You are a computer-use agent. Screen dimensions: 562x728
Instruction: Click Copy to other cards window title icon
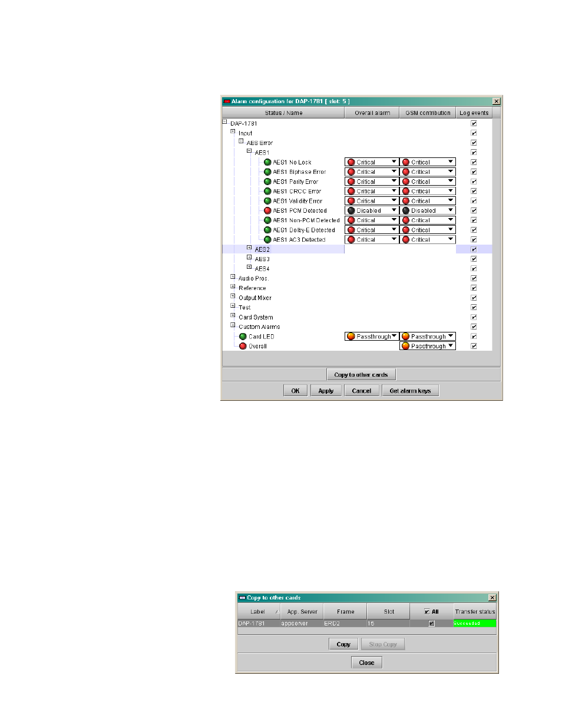click(x=242, y=598)
